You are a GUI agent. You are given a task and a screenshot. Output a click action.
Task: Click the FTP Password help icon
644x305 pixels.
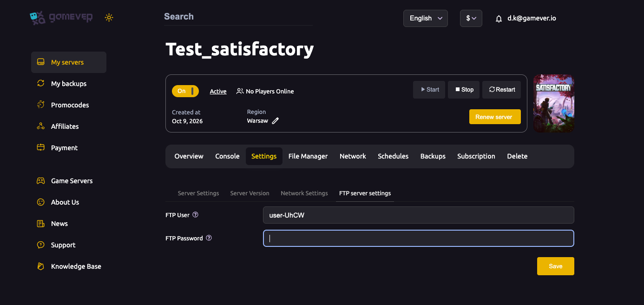[x=209, y=238]
